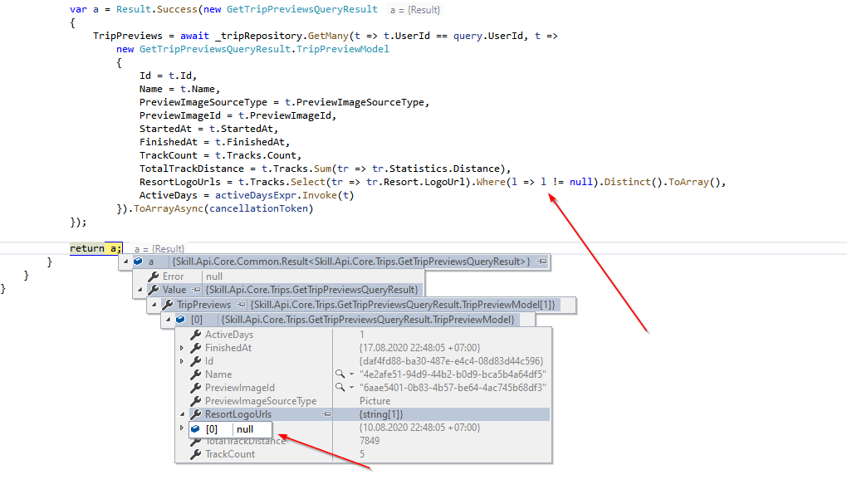
Task: Collapse the ResortLogoUrls array node
Action: pyautogui.click(x=181, y=413)
